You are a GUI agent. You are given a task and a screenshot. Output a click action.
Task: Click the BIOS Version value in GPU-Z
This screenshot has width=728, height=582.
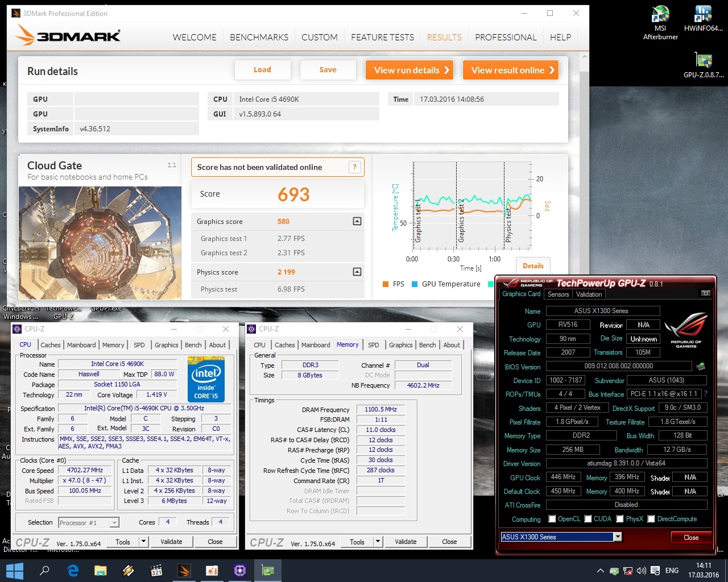(x=619, y=367)
